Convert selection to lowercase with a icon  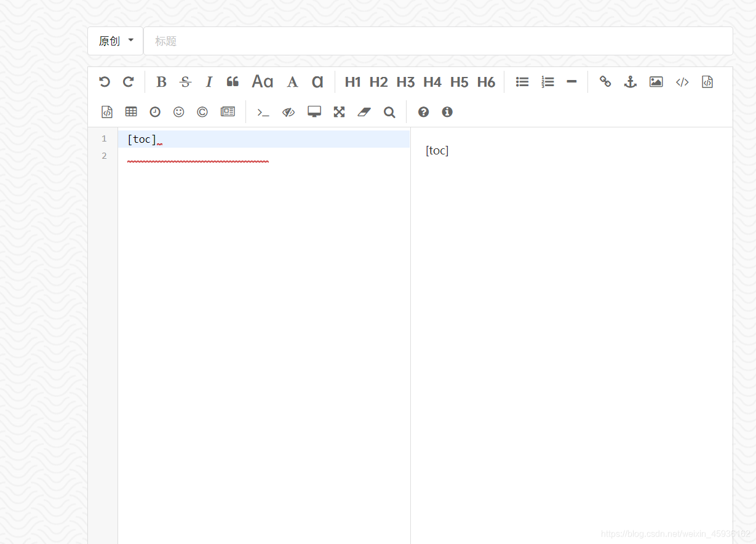tap(317, 82)
